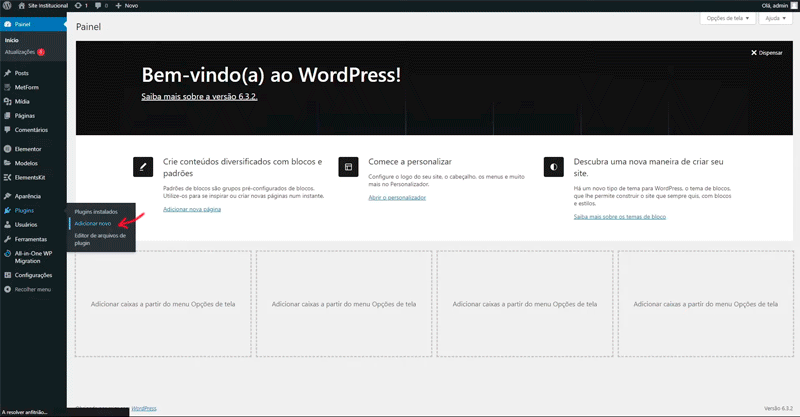Viewport: 800px width, 417px height.
Task: Open the comments bubble icon in admin bar
Action: pos(98,6)
